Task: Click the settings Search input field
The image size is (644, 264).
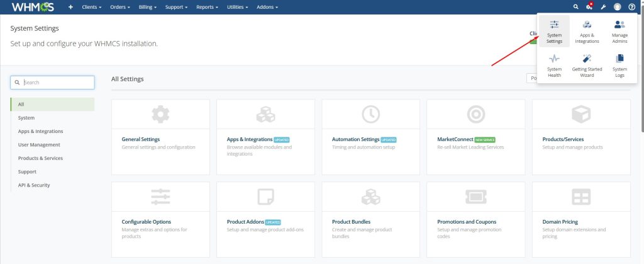Action: (53, 83)
